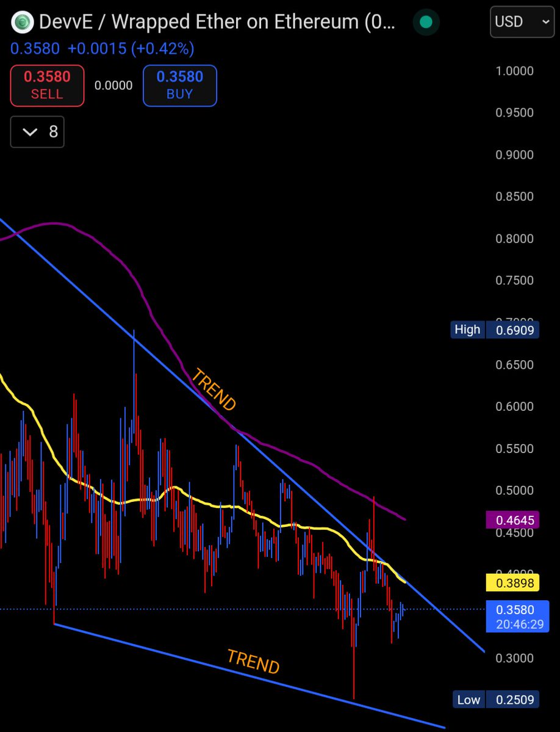Click the red 0.3580 SELL button

pyautogui.click(x=47, y=85)
